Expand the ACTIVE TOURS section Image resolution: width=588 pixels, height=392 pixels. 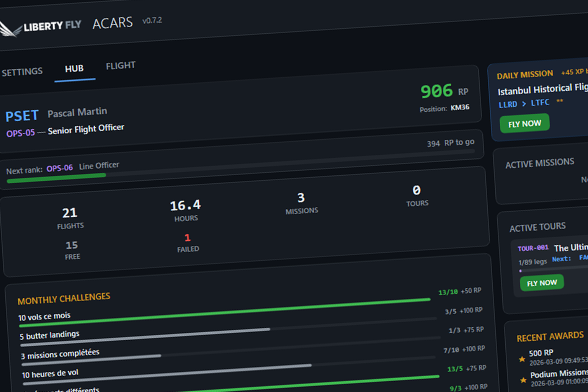click(x=537, y=227)
